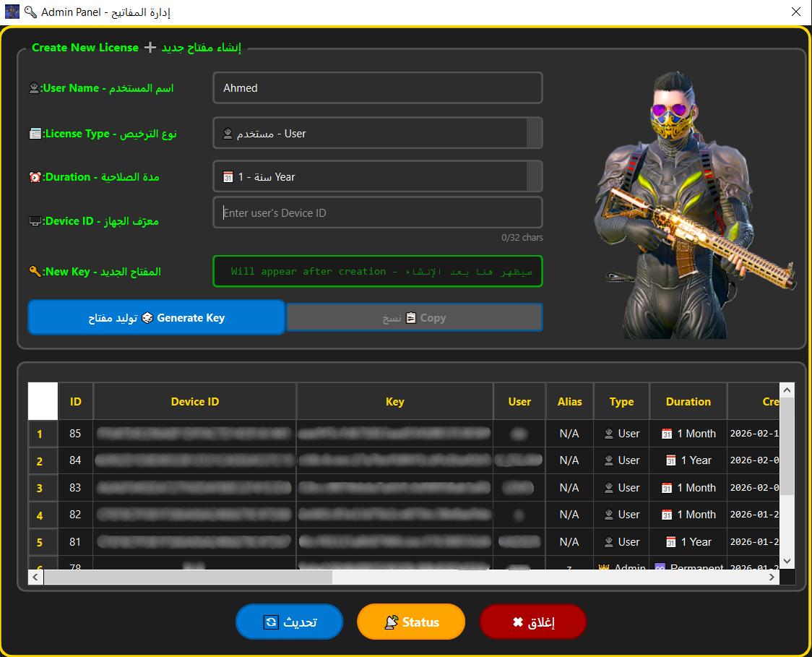Screen dimensions: 812x657
Task: Click inside the Device ID input field
Action: pyautogui.click(x=377, y=212)
